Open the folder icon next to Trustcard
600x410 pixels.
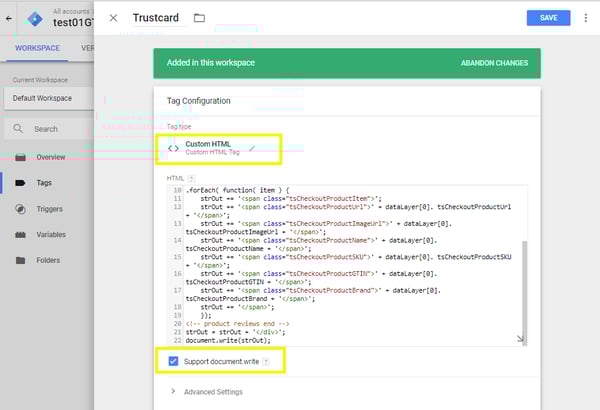pyautogui.click(x=199, y=18)
